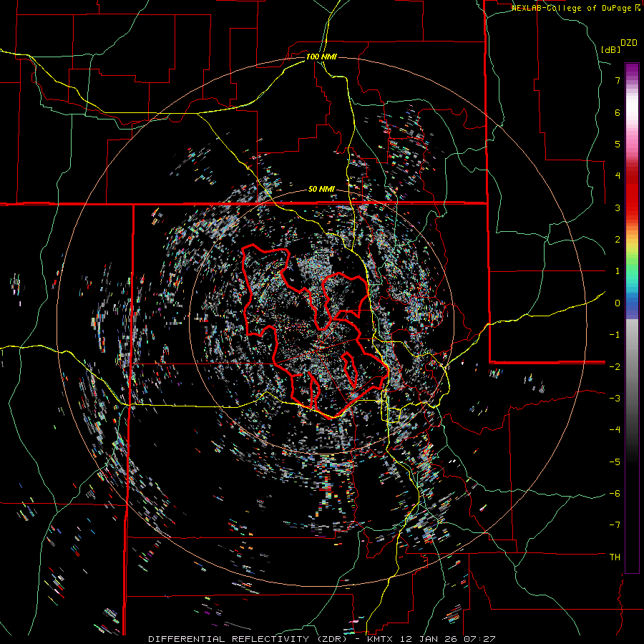Select the -2 value on color scale

[615, 366]
